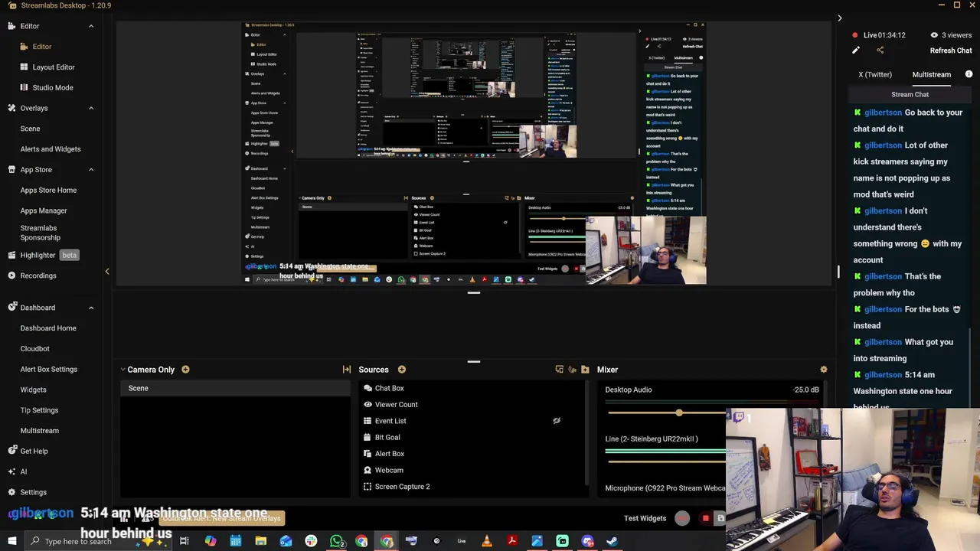Open Apps Manager

click(x=44, y=210)
